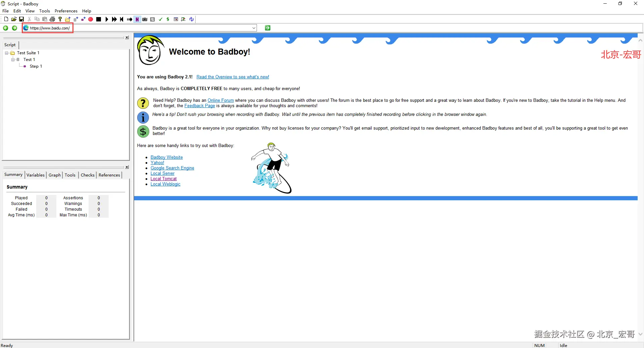Click the green Go arrow button
This screenshot has height=348, width=644.
[x=268, y=28]
